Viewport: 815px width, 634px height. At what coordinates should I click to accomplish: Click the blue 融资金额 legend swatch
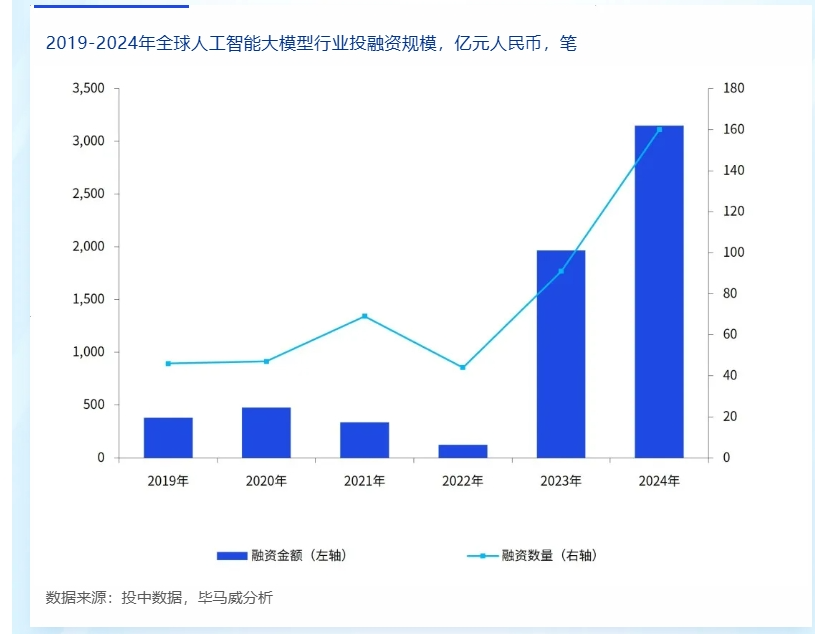coord(231,555)
